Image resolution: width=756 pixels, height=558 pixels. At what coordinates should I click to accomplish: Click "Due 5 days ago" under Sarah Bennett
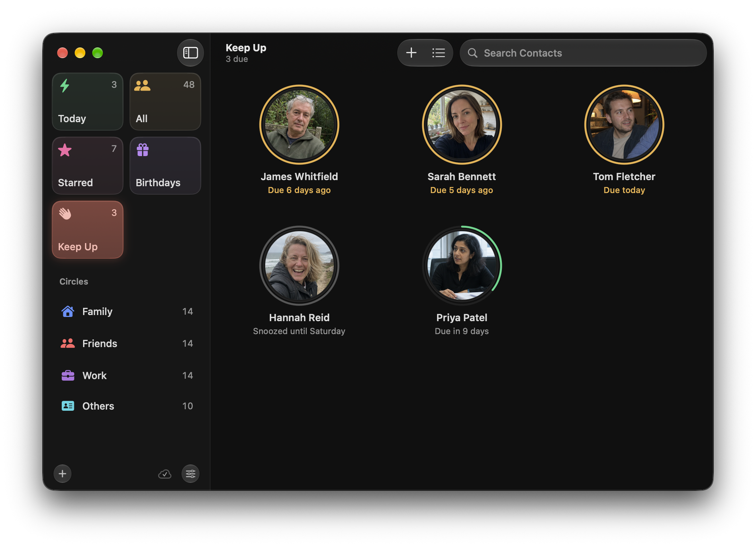tap(462, 190)
